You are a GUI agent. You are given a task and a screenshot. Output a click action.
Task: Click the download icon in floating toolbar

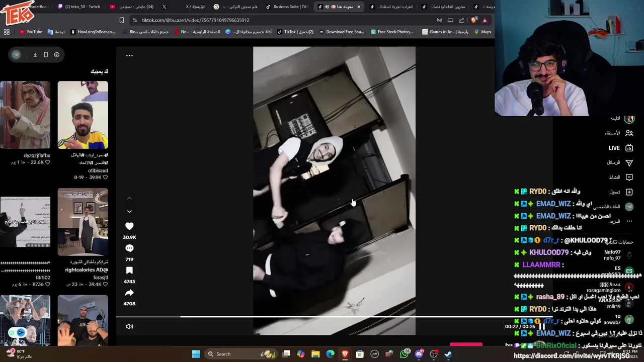point(35,54)
